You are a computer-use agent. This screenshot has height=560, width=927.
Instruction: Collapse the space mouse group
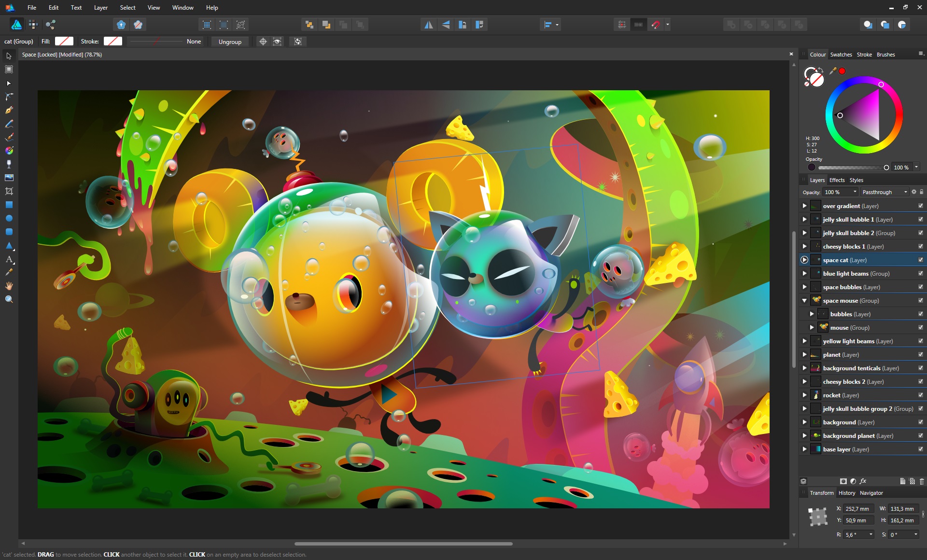(x=804, y=300)
